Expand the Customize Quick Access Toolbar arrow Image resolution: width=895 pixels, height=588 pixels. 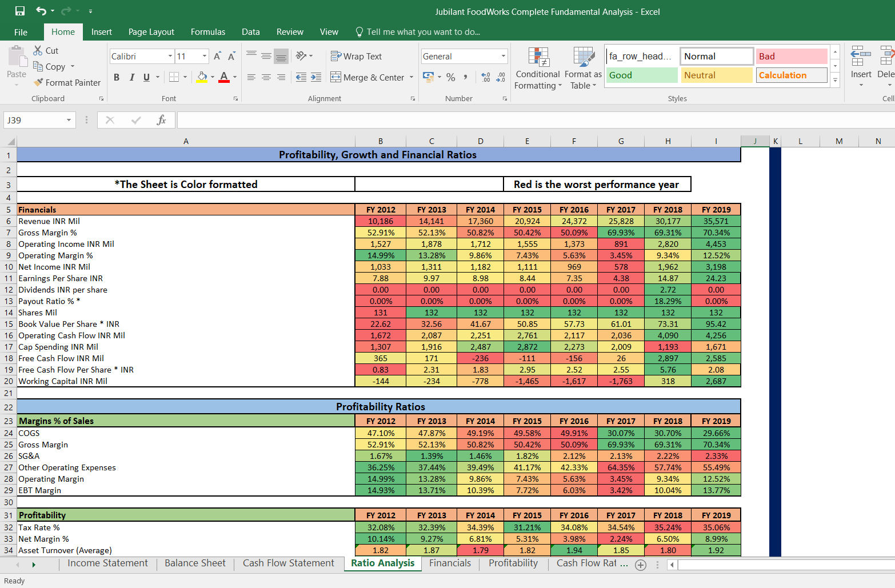point(90,11)
